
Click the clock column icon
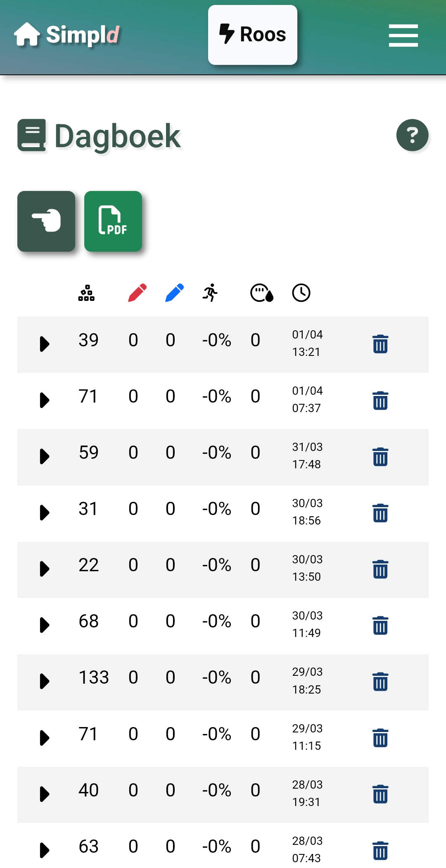point(301,293)
